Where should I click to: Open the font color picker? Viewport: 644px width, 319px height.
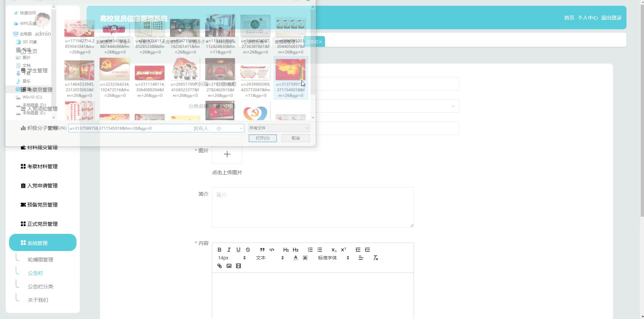tap(295, 258)
